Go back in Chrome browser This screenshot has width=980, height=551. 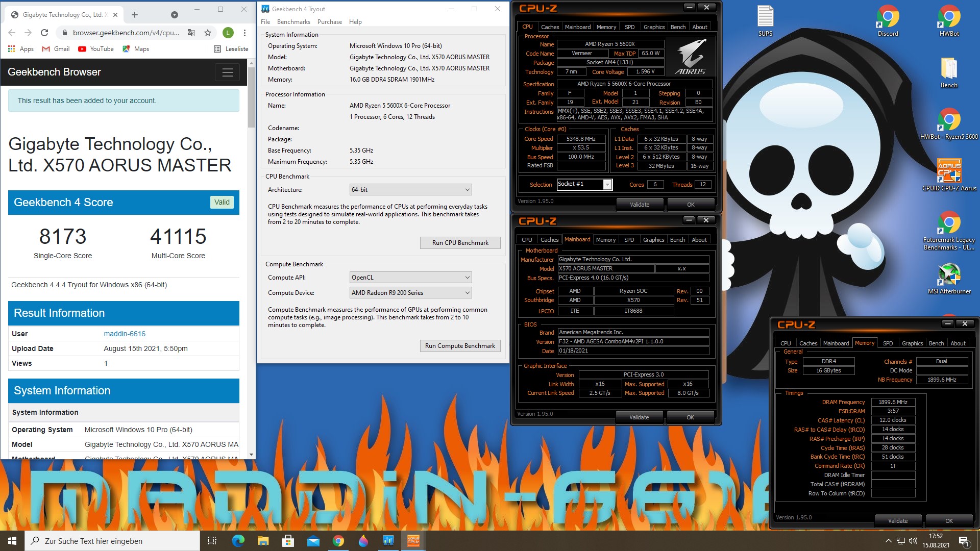(x=12, y=33)
